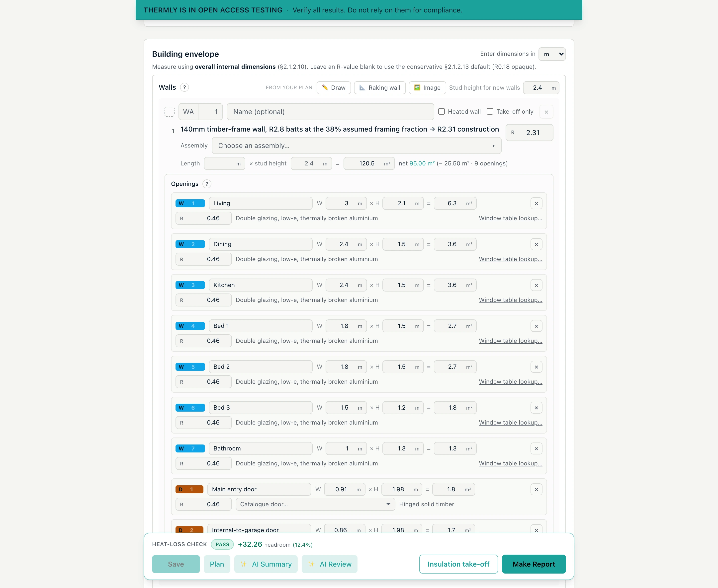
Task: Focus the wall Name (optional) field
Action: pyautogui.click(x=330, y=112)
